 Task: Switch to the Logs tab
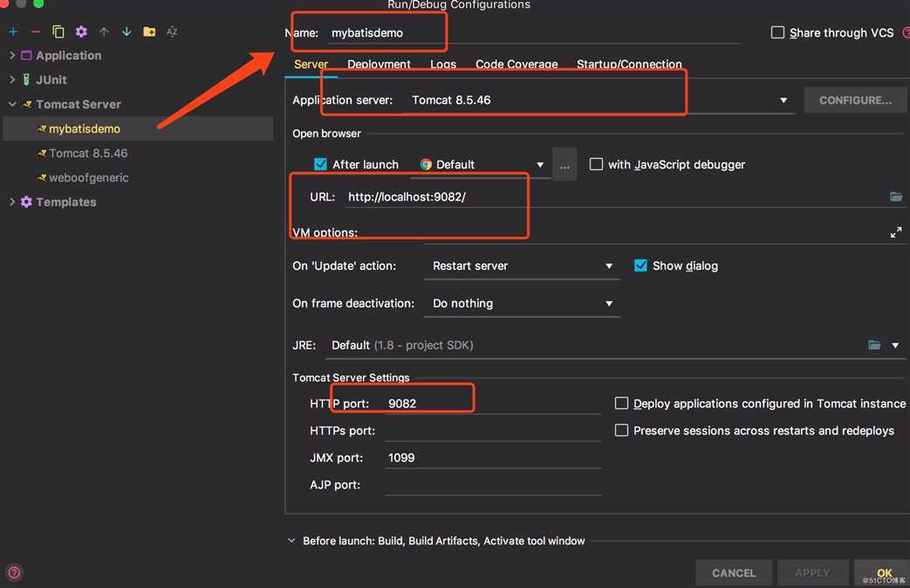click(x=443, y=65)
